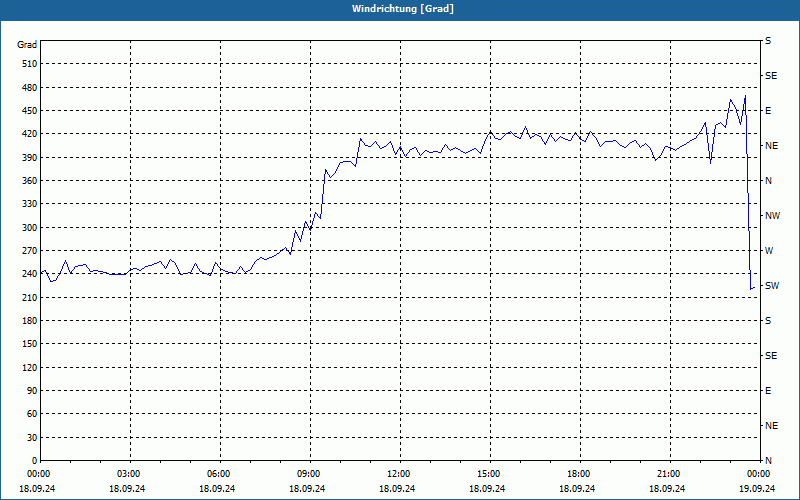800x500 pixels.
Task: Pick the 180 degree axis label
Action: coord(30,321)
